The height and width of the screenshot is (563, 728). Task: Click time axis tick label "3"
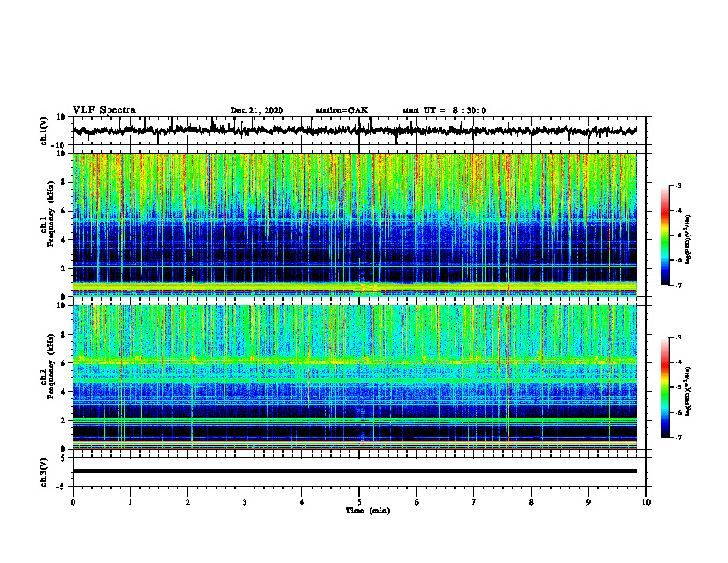245,502
